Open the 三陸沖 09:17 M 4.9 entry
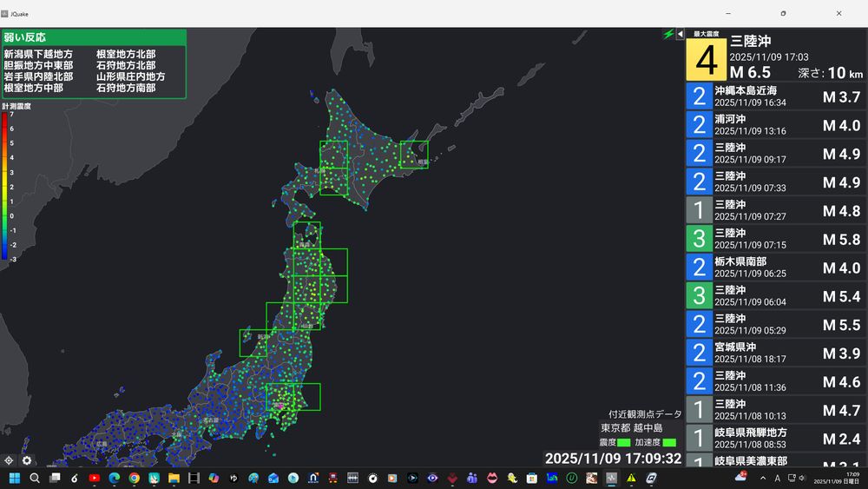The height and width of the screenshot is (489, 868). point(776,154)
